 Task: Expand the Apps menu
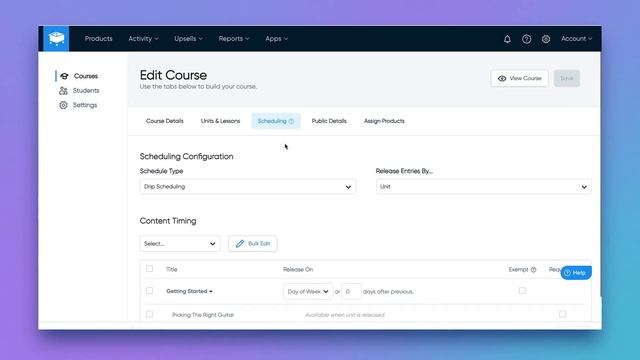277,39
